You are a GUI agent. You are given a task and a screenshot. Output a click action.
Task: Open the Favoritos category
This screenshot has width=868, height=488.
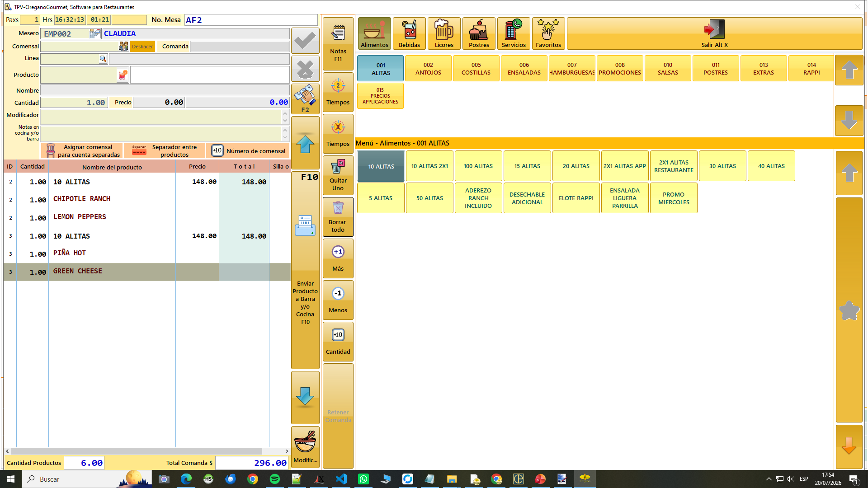click(548, 33)
